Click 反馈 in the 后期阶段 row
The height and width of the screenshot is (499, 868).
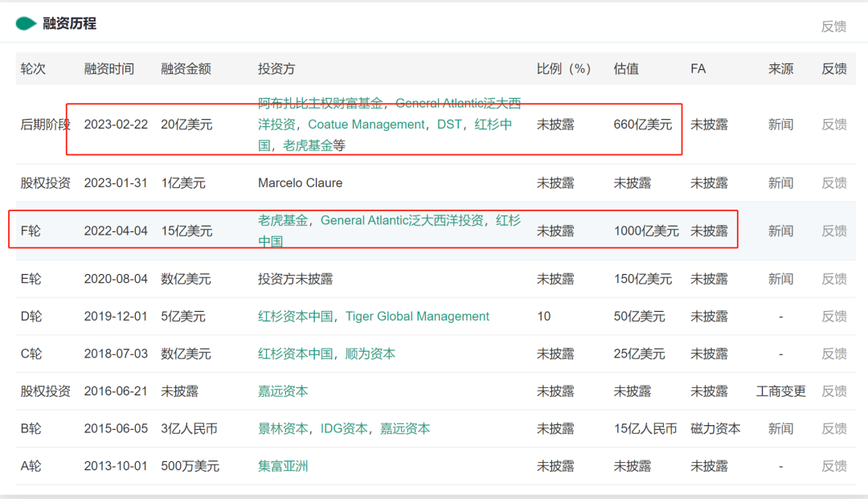click(833, 125)
